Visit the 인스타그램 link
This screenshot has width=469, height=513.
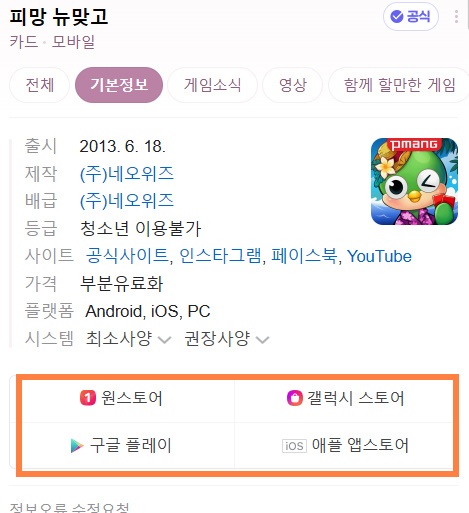[221, 256]
